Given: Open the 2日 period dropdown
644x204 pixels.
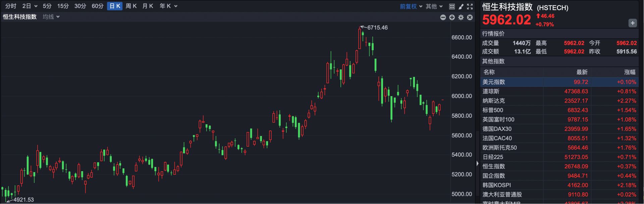Looking at the screenshot, I should 30,6.
